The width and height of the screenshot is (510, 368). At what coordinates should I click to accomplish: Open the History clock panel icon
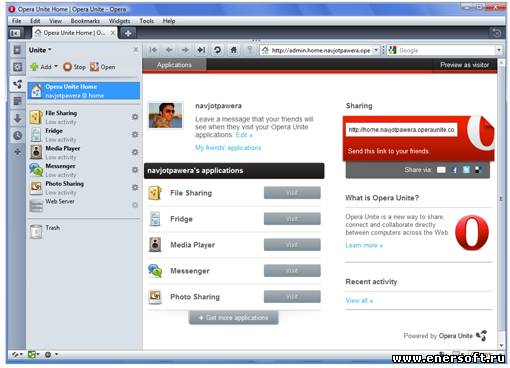click(17, 135)
